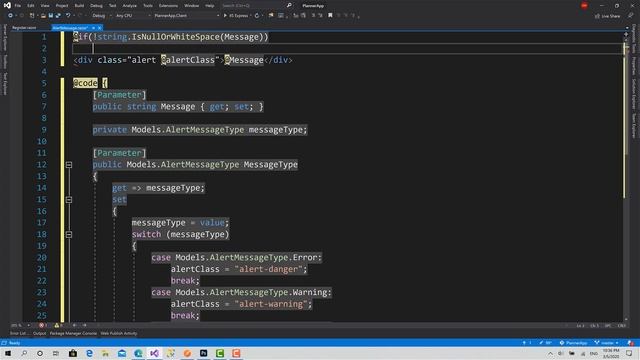Open Task View from the taskbar
The image size is (640, 360).
pyautogui.click(x=56, y=353)
